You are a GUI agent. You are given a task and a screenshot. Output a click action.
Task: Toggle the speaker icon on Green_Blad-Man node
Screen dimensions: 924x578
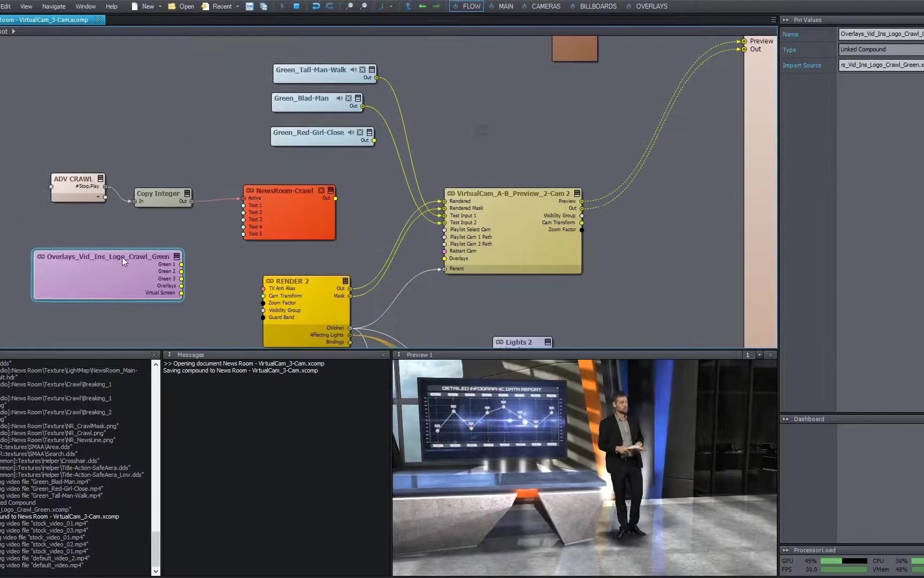(340, 98)
